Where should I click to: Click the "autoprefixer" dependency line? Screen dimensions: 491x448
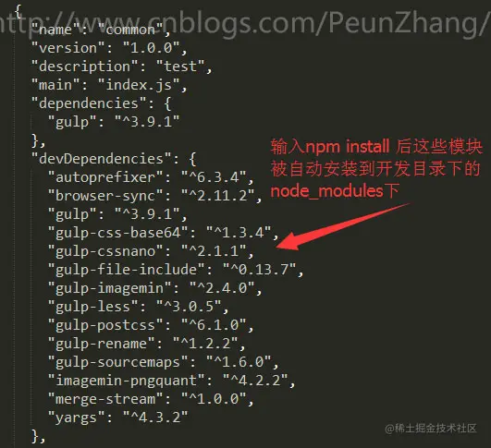[x=151, y=177]
